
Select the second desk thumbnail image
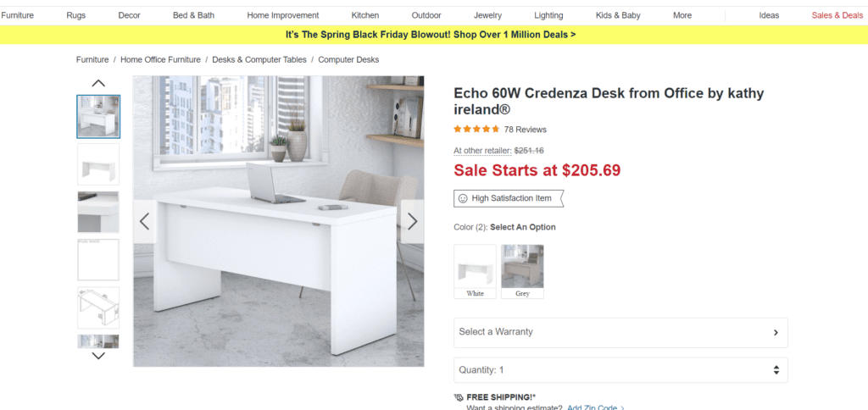coord(98,164)
